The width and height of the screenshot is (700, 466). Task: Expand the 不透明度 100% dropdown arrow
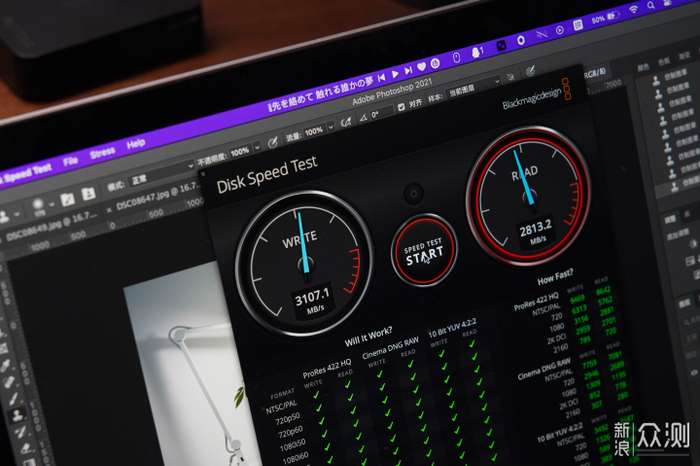pos(257,147)
